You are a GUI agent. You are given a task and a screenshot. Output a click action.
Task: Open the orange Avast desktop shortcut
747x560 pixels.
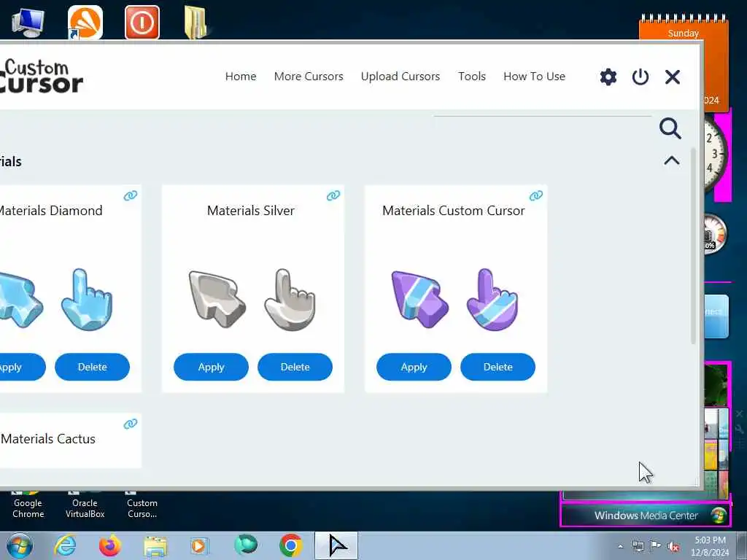point(85,22)
